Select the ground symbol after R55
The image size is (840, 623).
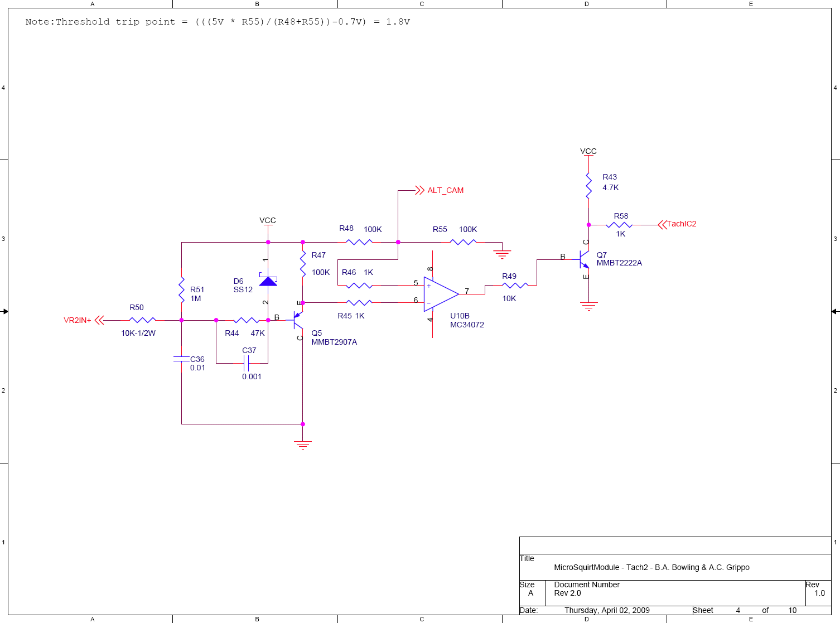coord(502,254)
